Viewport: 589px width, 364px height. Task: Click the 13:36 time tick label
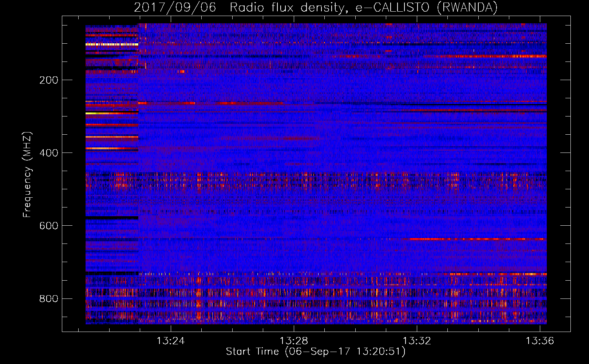pos(540,341)
